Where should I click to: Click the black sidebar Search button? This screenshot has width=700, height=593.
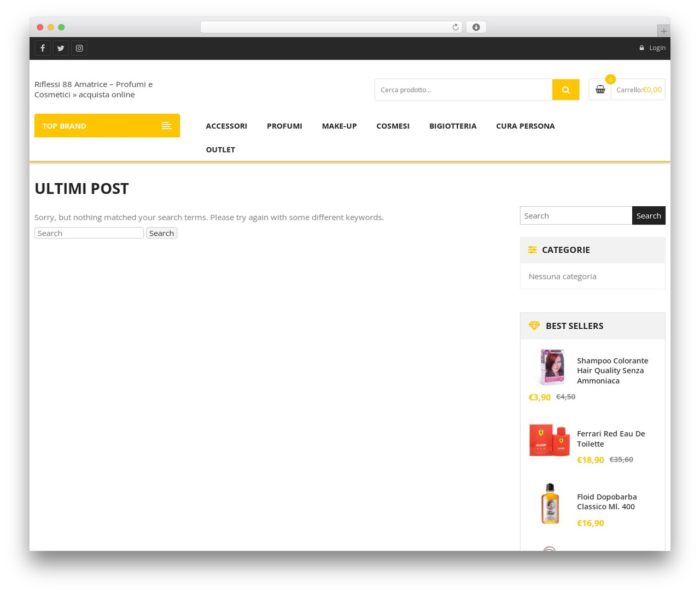[x=649, y=216]
